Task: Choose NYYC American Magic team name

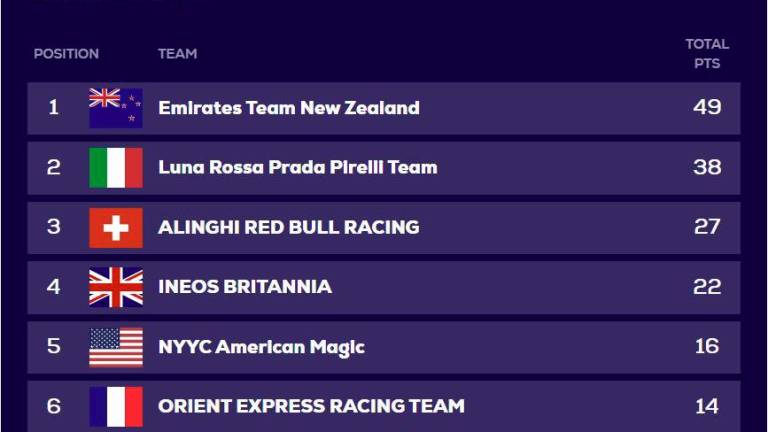Action: point(262,347)
